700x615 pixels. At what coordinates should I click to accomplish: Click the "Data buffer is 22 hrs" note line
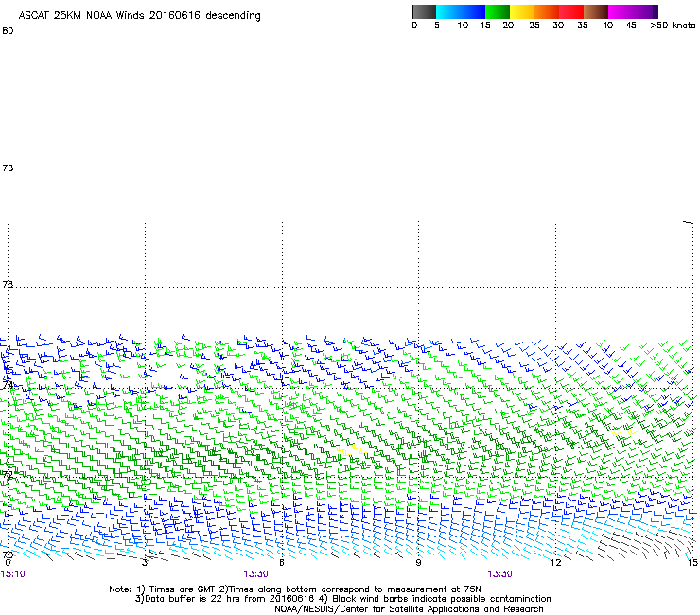(x=342, y=599)
